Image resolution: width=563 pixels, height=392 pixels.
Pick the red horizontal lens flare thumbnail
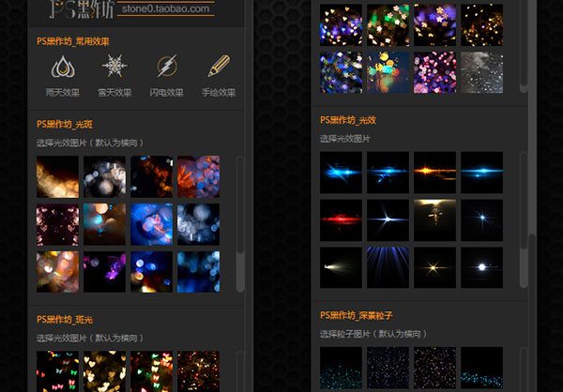point(341,219)
